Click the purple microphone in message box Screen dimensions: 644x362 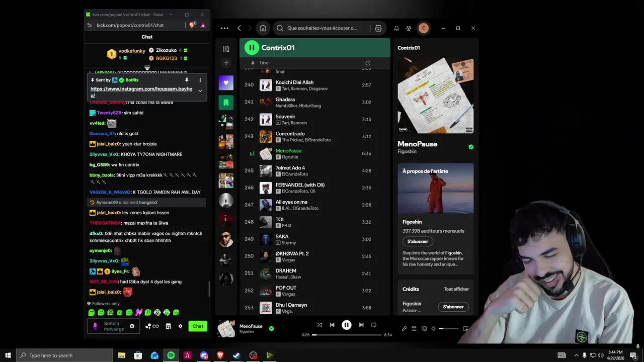click(95, 326)
